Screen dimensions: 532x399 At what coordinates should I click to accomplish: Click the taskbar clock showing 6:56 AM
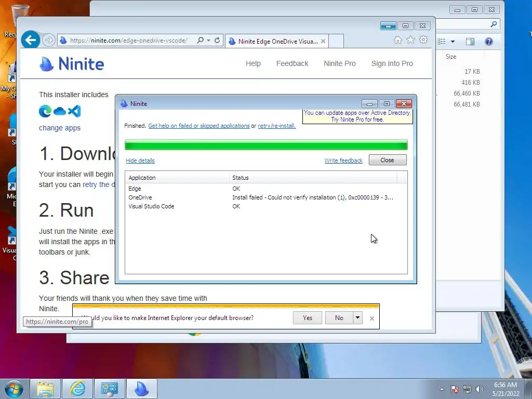pyautogui.click(x=506, y=389)
